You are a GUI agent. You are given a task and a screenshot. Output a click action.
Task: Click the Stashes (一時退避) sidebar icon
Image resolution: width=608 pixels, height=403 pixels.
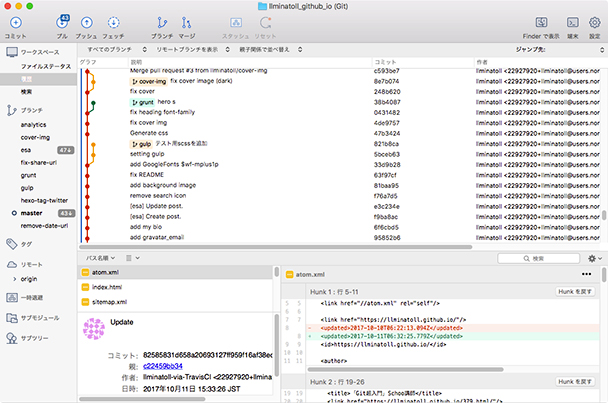point(12,297)
